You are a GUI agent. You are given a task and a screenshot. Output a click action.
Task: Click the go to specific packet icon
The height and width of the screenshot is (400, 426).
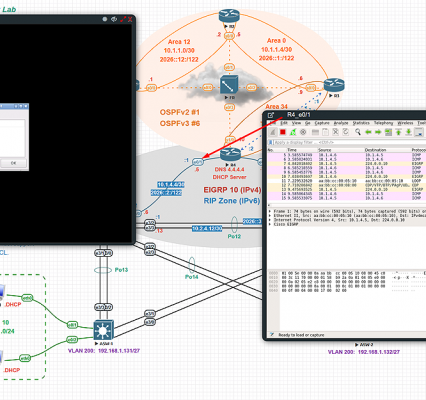tap(388, 132)
